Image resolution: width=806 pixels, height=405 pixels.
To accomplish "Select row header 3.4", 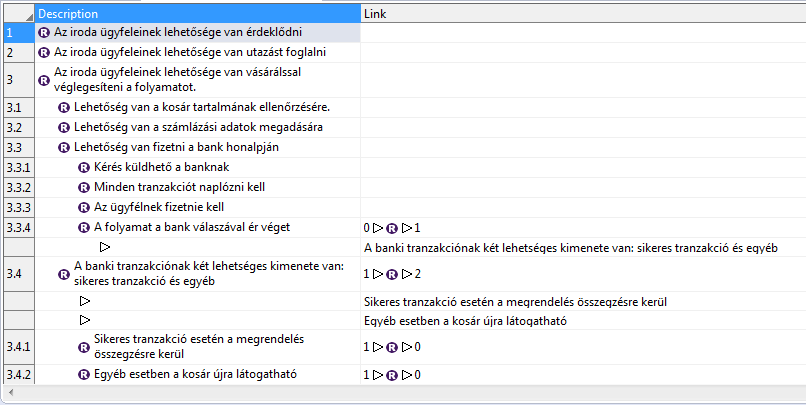I will (x=19, y=274).
